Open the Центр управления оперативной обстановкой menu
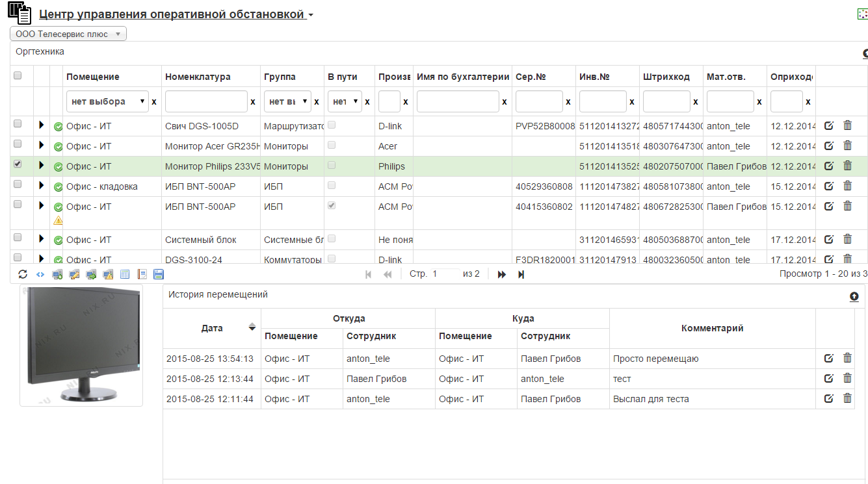Image resolution: width=868 pixels, height=484 pixels. [176, 14]
